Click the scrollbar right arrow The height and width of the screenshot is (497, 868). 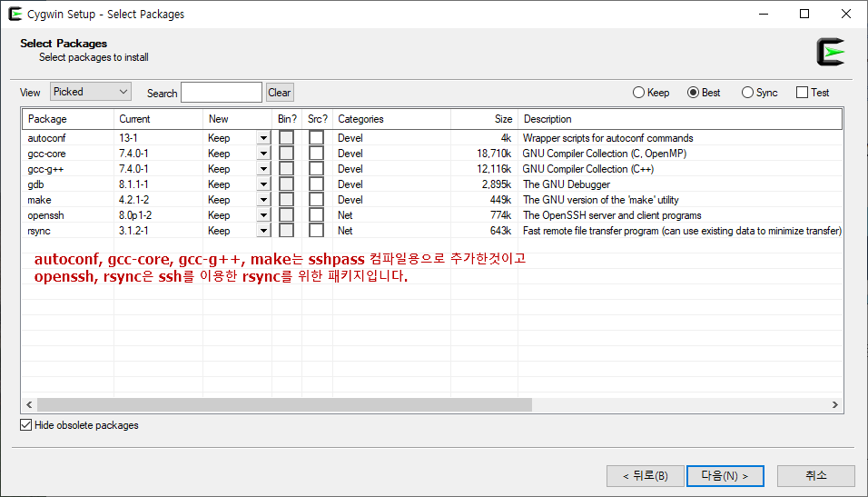834,405
